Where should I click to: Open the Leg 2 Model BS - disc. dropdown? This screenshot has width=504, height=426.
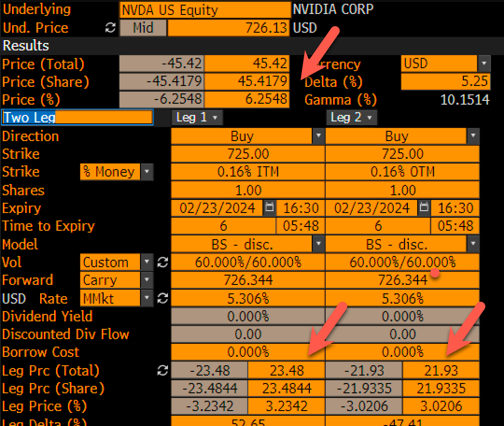click(x=473, y=244)
